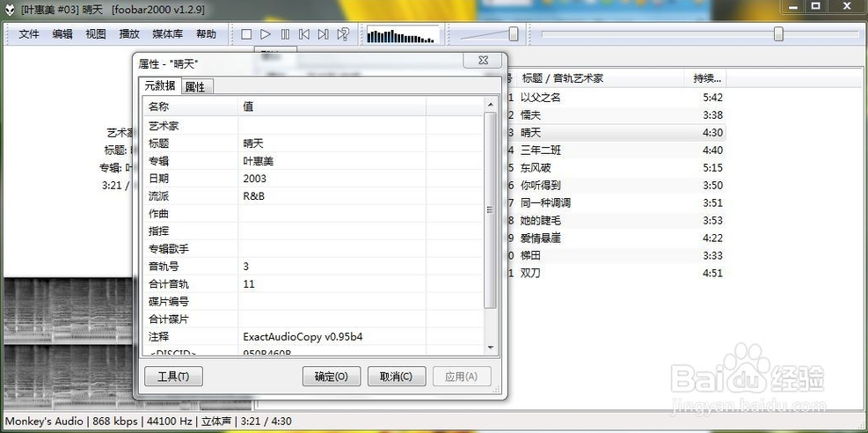Click the 作曲 row value field
The width and height of the screenshot is (868, 433).
tap(332, 214)
